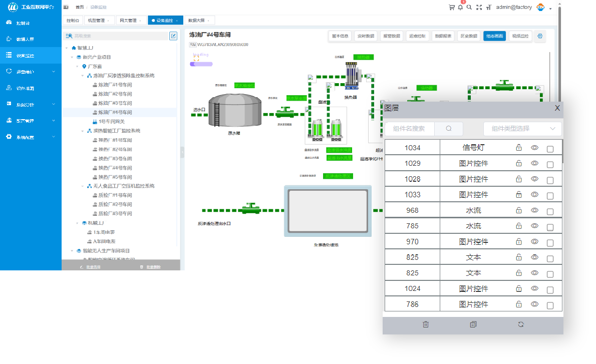This screenshot has width=596, height=364.
Task: Check the checkbox for layer 1029
Action: tap(550, 164)
